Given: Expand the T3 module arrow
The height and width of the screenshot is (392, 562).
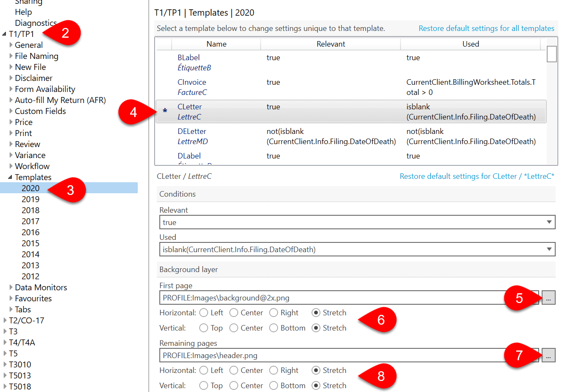Looking at the screenshot, I should [5, 331].
